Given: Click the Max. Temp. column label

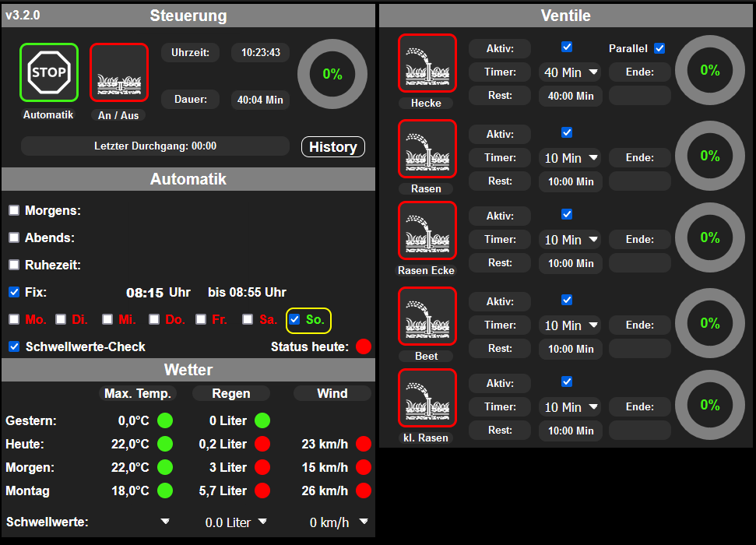Looking at the screenshot, I should [138, 393].
